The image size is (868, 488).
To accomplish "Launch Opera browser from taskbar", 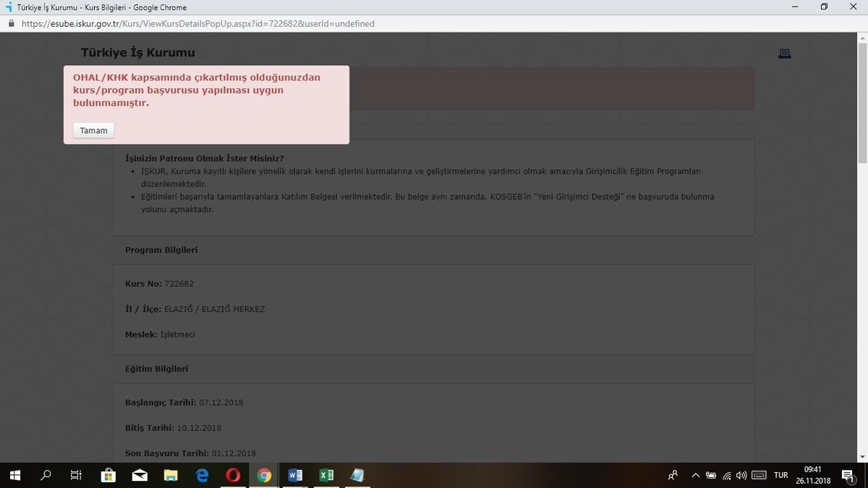I will click(x=233, y=475).
